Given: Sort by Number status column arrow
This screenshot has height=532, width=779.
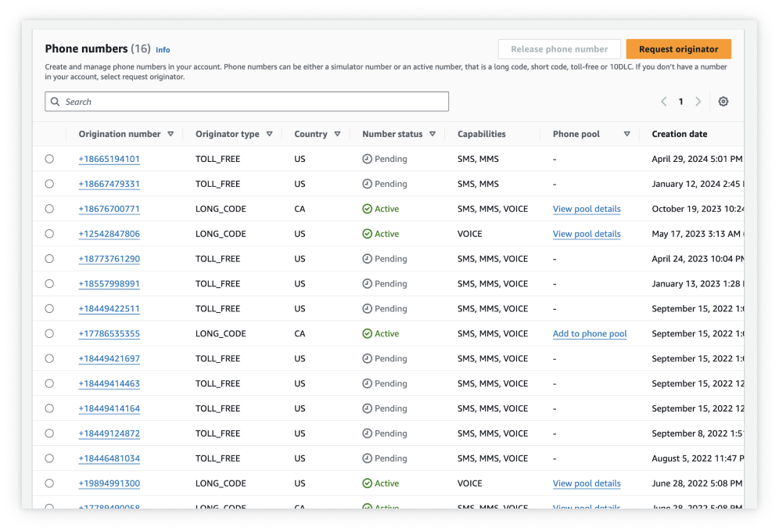Looking at the screenshot, I should (432, 134).
